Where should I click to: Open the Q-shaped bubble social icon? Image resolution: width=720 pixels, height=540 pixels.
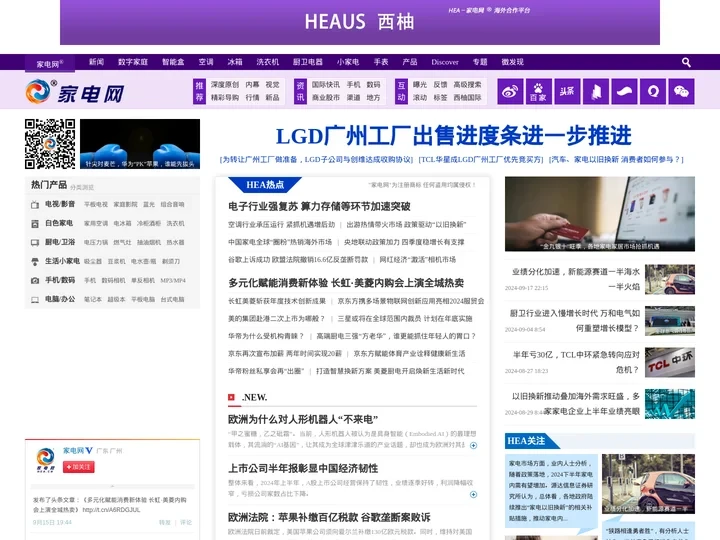tap(653, 91)
